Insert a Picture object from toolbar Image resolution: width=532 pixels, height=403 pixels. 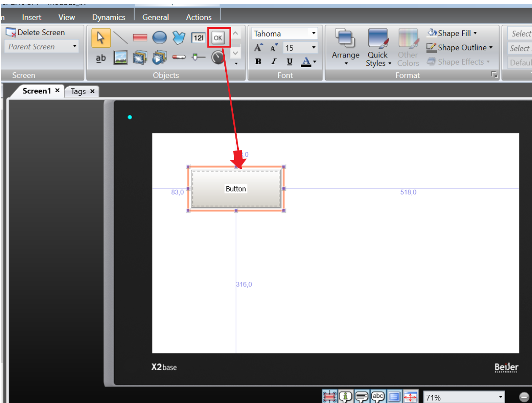point(121,57)
